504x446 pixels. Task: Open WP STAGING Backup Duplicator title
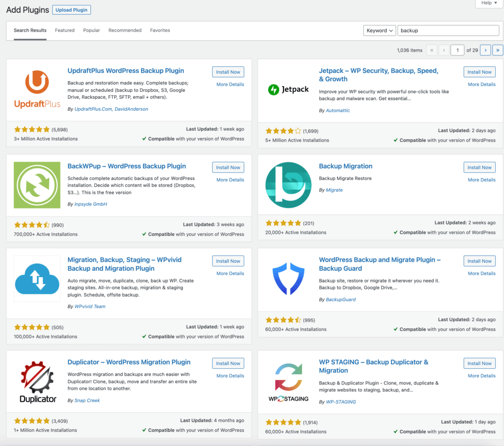point(374,366)
